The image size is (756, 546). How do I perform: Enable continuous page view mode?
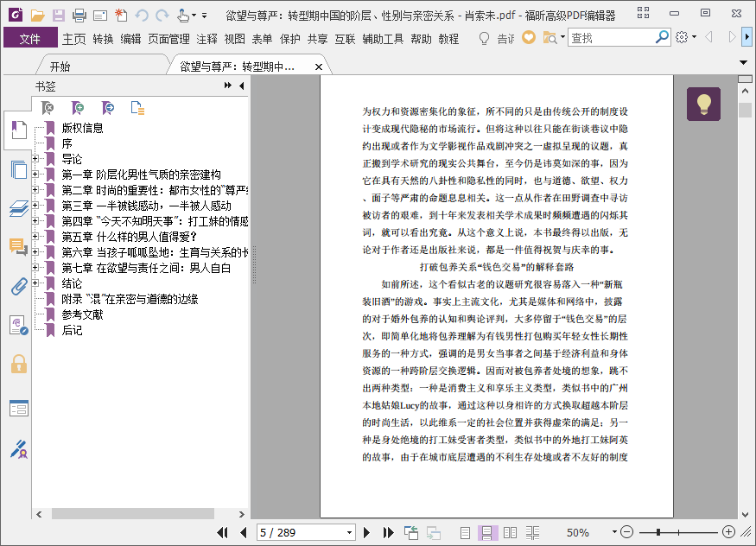click(487, 532)
